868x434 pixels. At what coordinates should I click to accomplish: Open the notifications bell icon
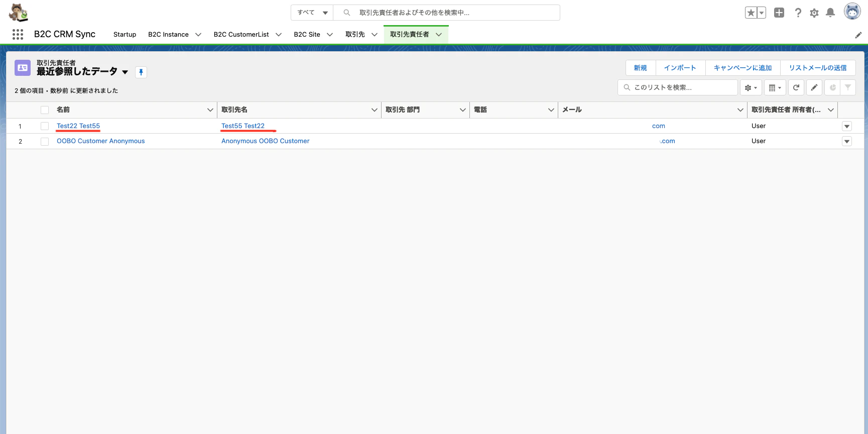click(x=830, y=13)
